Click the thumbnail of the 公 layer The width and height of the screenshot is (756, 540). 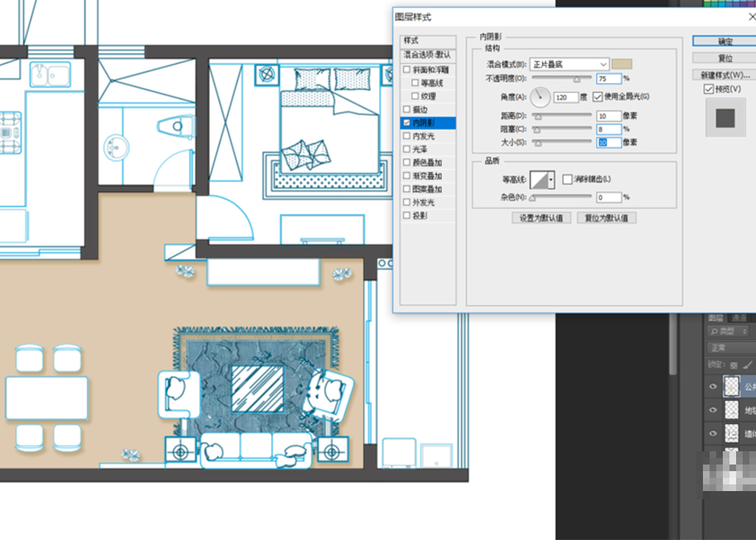pos(731,387)
